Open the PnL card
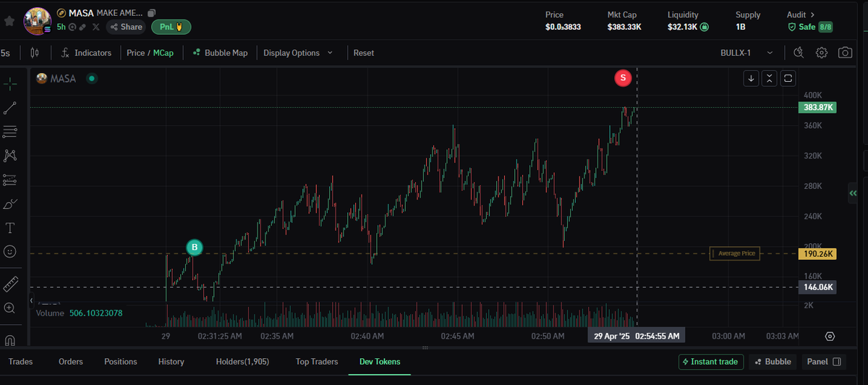This screenshot has width=868, height=385. pyautogui.click(x=171, y=27)
